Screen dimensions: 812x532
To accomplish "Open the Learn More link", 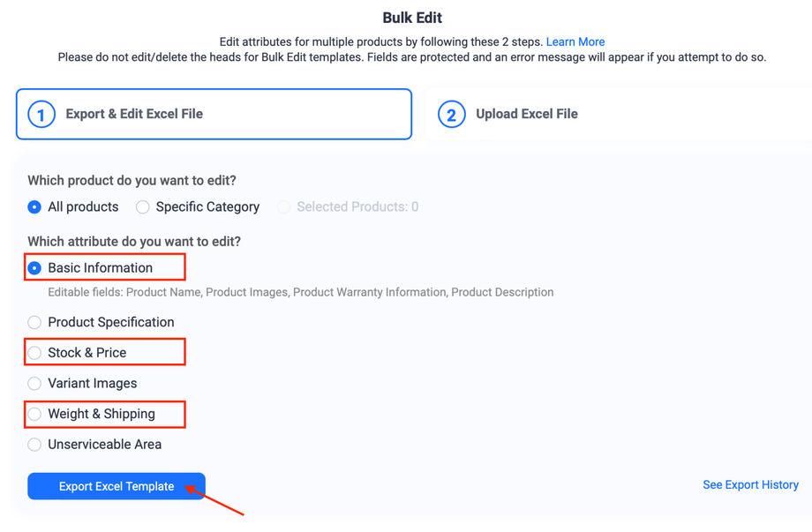I will click(x=575, y=41).
